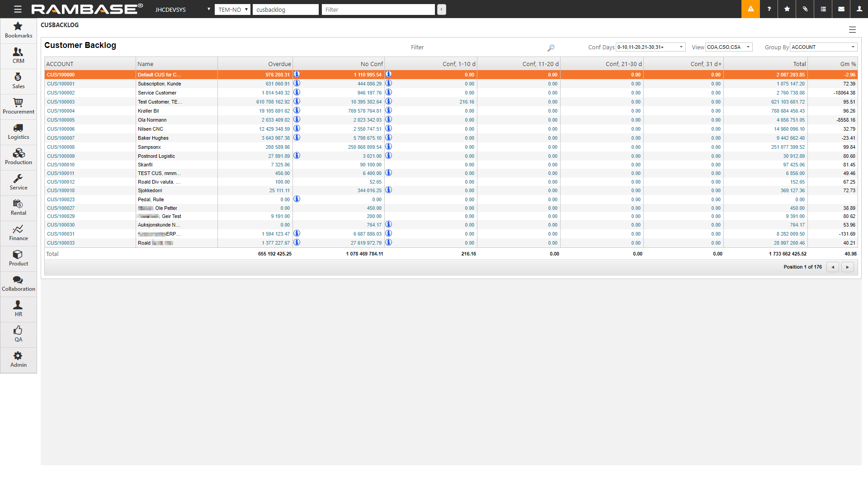Viewport: 868px width, 478px height.
Task: Open the View dropdown showing COA,CSO,CSA
Action: [x=728, y=47]
